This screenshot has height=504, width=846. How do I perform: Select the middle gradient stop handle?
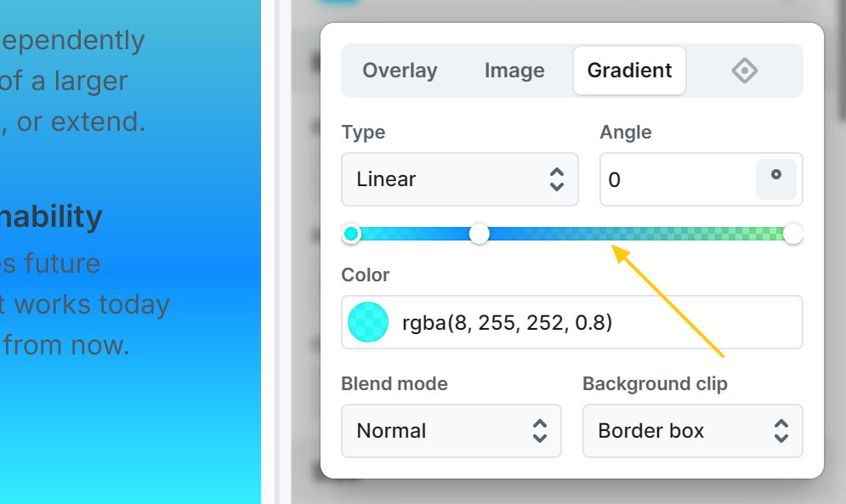click(x=480, y=234)
